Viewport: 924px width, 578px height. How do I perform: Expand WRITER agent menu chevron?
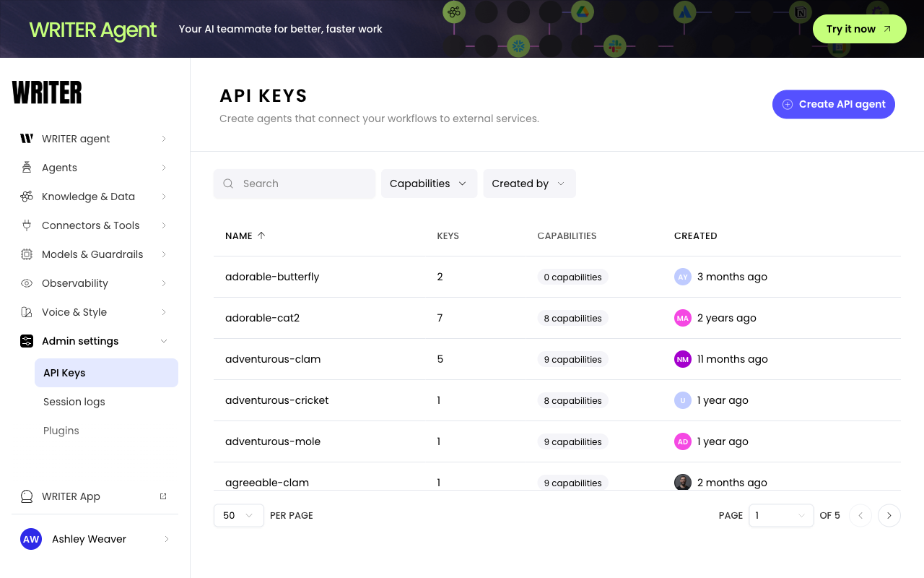click(x=164, y=139)
